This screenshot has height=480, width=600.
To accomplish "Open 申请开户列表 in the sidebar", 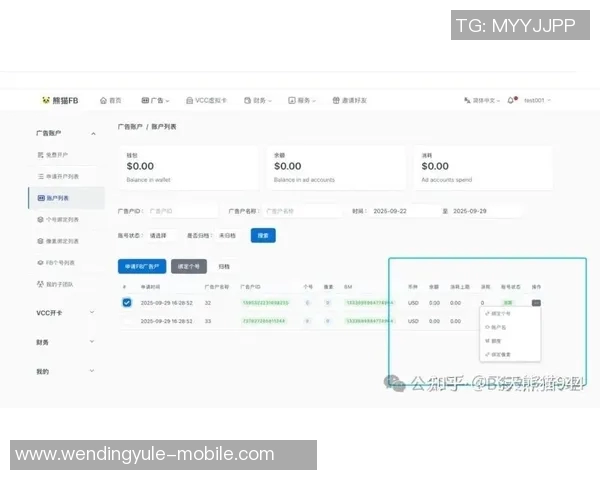I will [x=58, y=176].
